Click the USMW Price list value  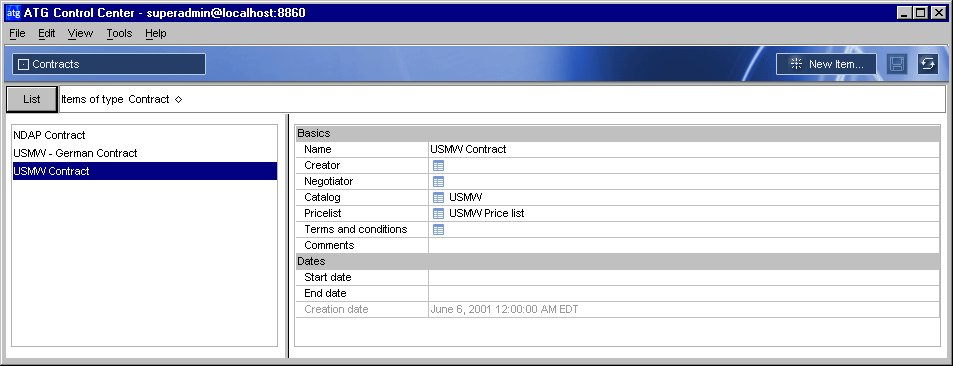click(x=487, y=213)
